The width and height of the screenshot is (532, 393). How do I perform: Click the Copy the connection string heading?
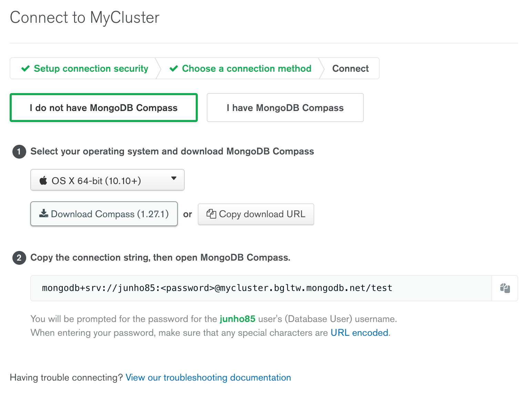[160, 258]
